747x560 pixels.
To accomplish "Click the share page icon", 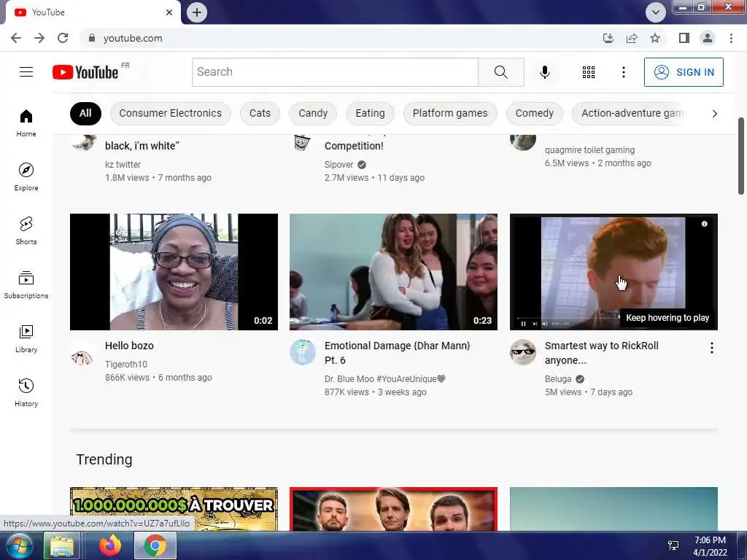I will 632,38.
